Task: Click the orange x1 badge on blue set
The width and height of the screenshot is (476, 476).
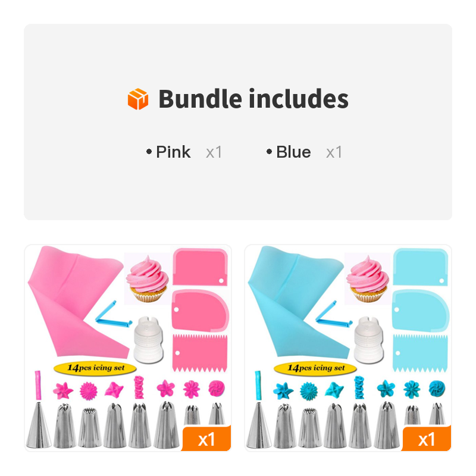Action: pos(427,439)
